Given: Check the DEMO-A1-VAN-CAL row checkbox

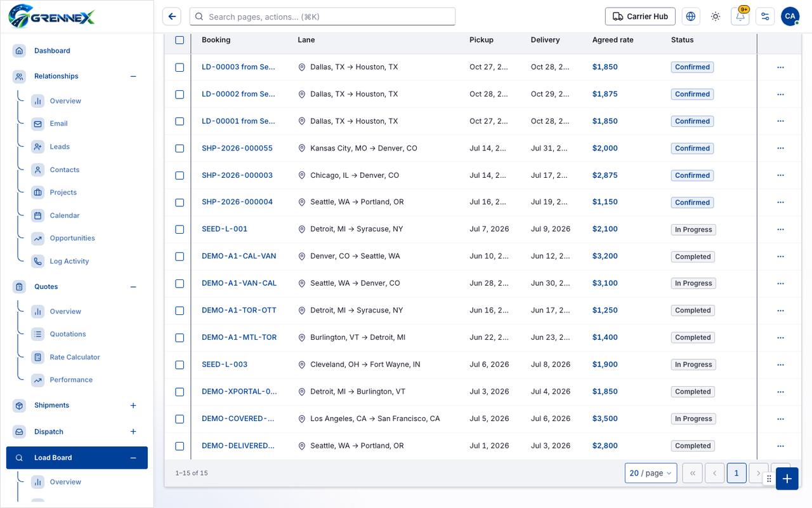Looking at the screenshot, I should click(x=180, y=284).
